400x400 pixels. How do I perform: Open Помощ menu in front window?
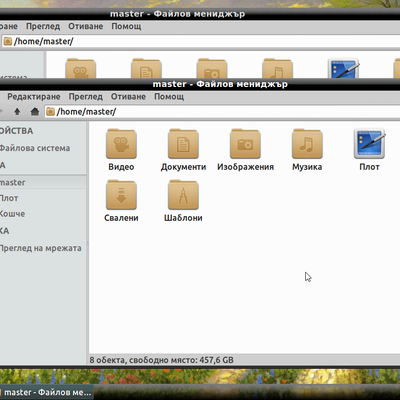pos(169,97)
